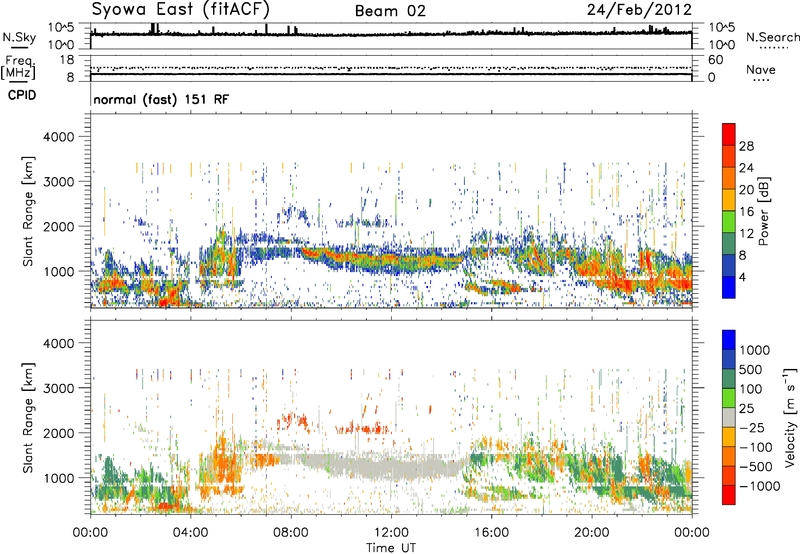This screenshot has height=554, width=800.
Task: Click the 'Time UT' axis label
Action: (x=391, y=548)
